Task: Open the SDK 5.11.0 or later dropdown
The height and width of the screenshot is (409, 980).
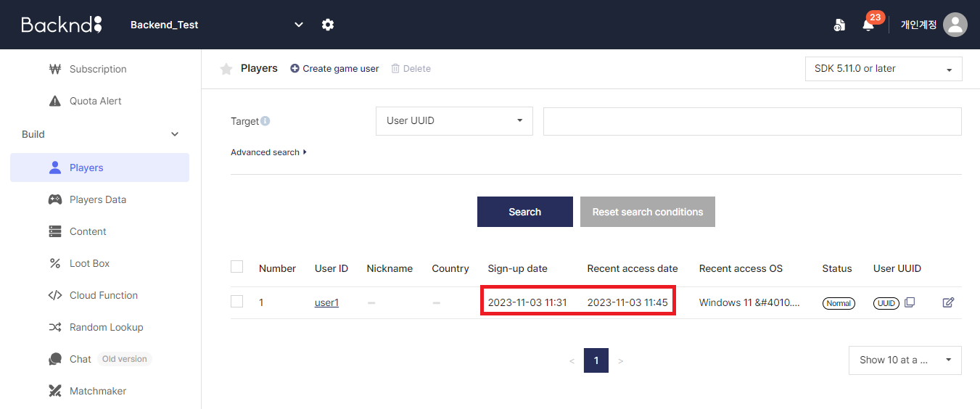Action: tap(884, 69)
